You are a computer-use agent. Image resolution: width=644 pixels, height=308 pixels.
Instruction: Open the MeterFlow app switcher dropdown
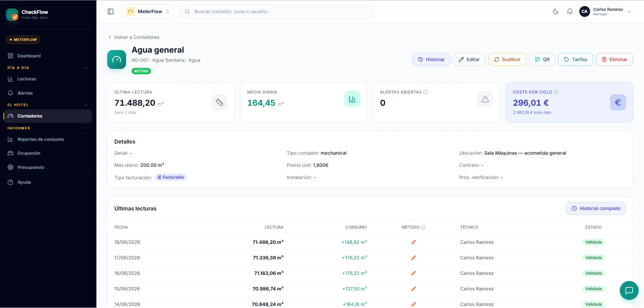148,11
